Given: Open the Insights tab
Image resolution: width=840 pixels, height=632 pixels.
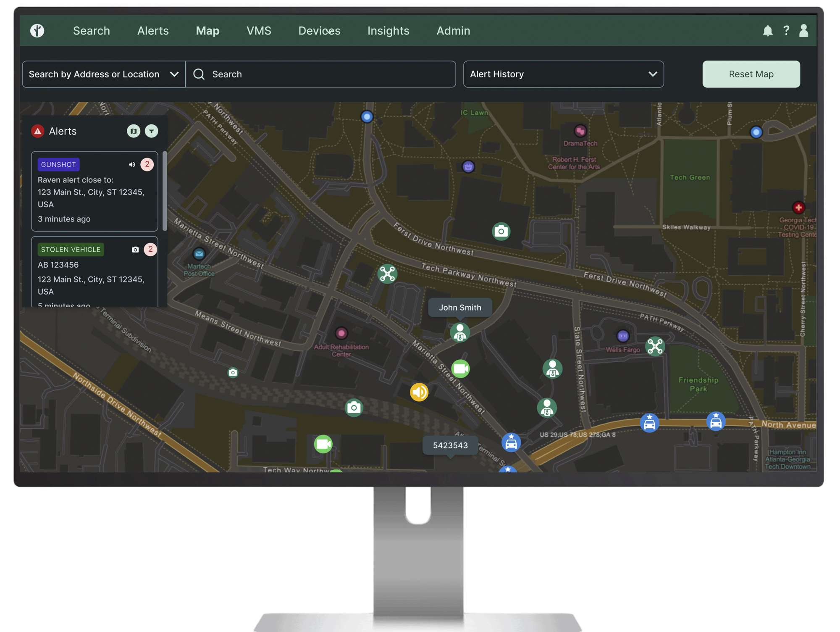Looking at the screenshot, I should (388, 31).
